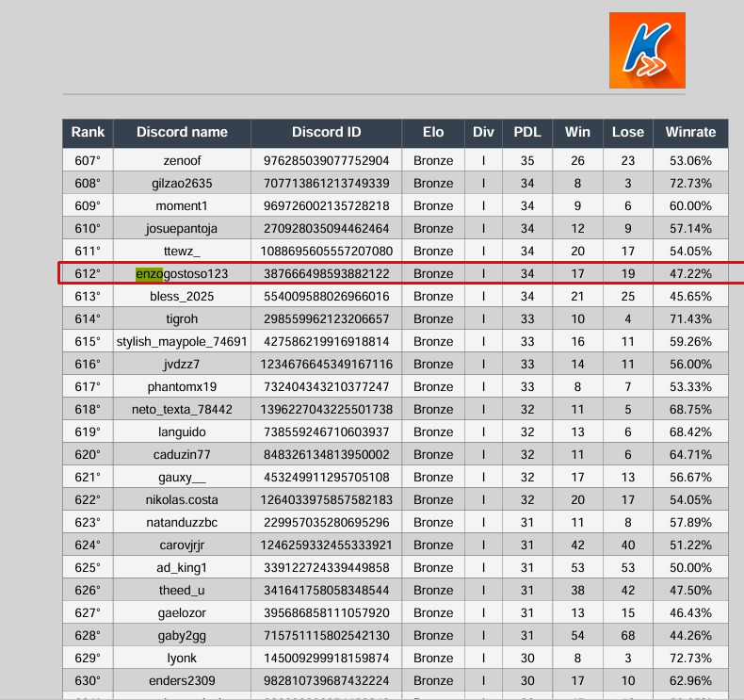
Task: Click the name stylish_maypole_74691
Action: tap(182, 342)
